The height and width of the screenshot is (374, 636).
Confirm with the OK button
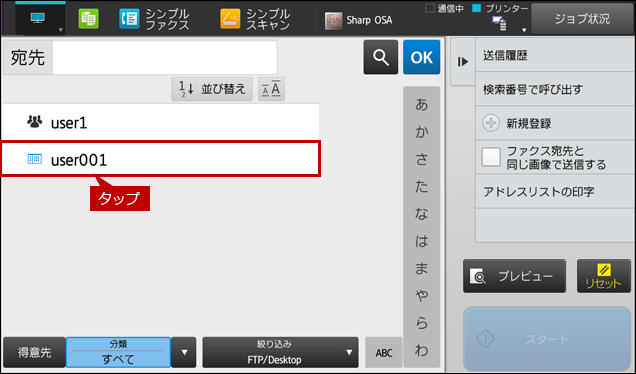[x=421, y=57]
